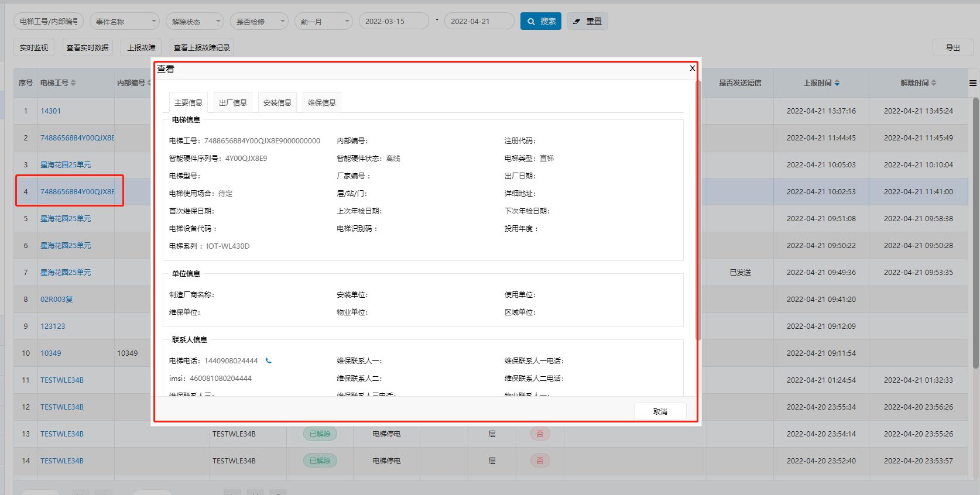This screenshot has width=980, height=495.
Task: Click the 导出 export button
Action: (952, 47)
